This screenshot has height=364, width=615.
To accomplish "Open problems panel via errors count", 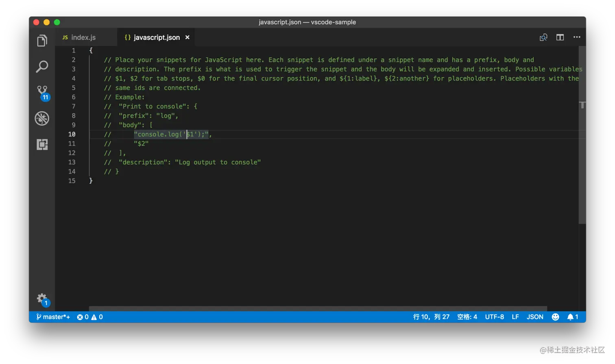I will click(83, 317).
